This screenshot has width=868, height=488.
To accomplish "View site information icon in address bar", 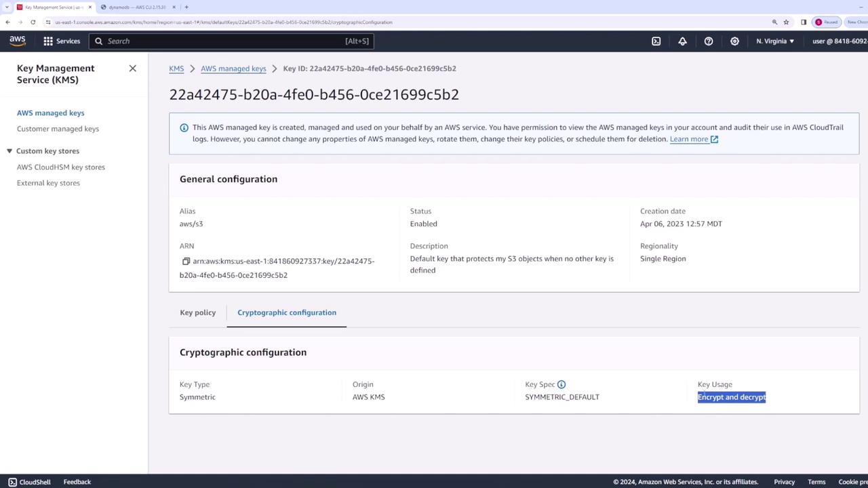I will [48, 22].
